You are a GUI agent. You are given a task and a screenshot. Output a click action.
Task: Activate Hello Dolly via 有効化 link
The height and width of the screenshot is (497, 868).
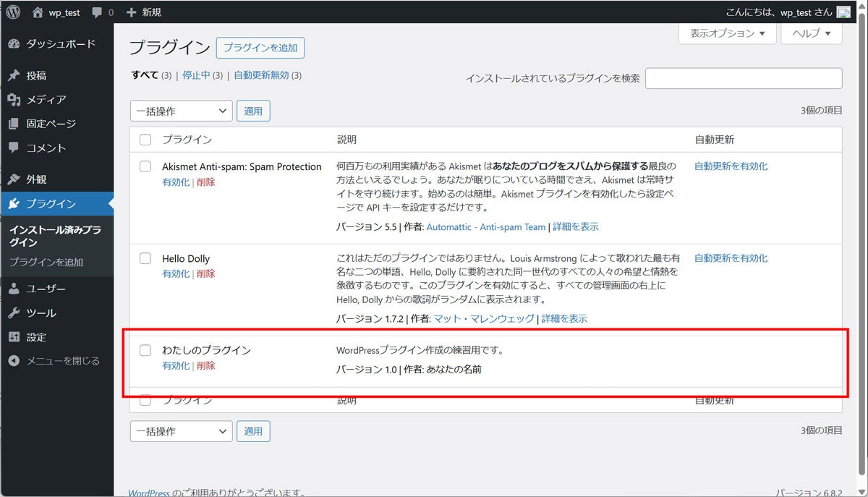pyautogui.click(x=176, y=274)
